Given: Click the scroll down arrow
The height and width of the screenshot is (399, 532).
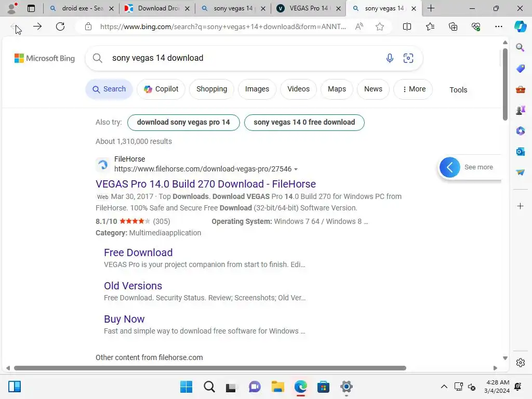Looking at the screenshot, I should 505,358.
